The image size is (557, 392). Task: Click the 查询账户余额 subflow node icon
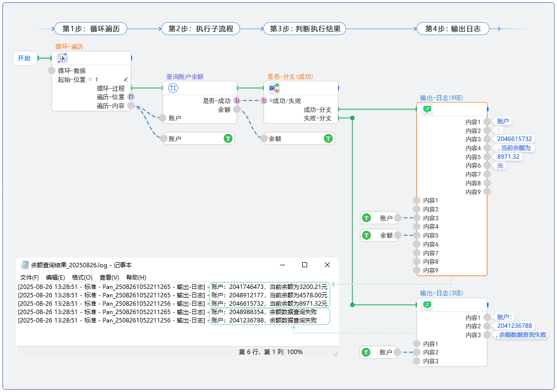(x=173, y=88)
